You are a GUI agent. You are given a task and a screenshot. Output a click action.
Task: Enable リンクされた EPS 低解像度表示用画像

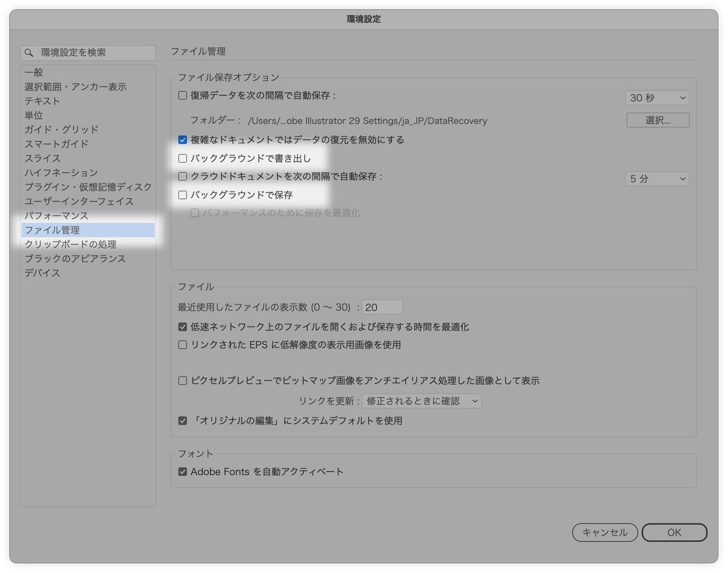pyautogui.click(x=183, y=344)
